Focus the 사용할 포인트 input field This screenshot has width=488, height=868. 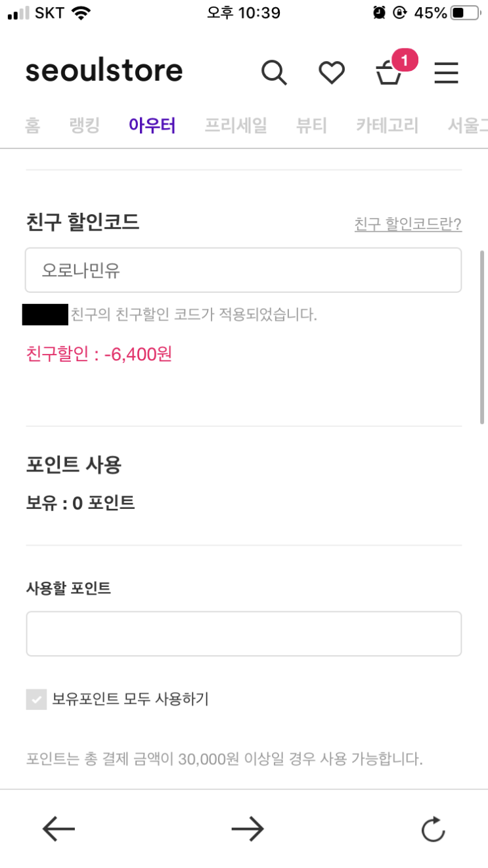[243, 634]
